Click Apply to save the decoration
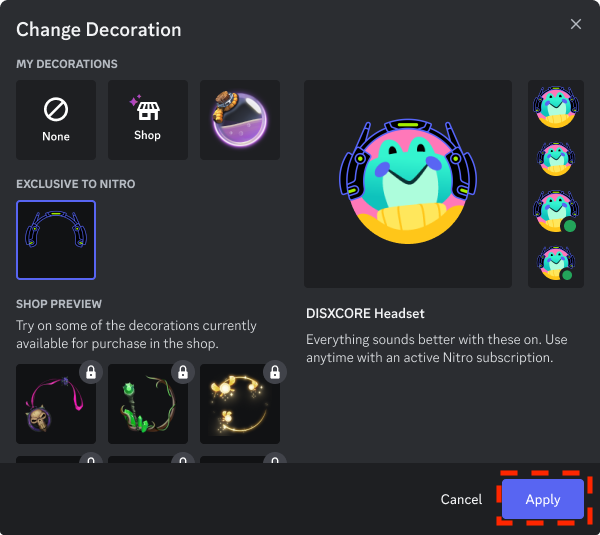Image resolution: width=600 pixels, height=535 pixels. [543, 499]
